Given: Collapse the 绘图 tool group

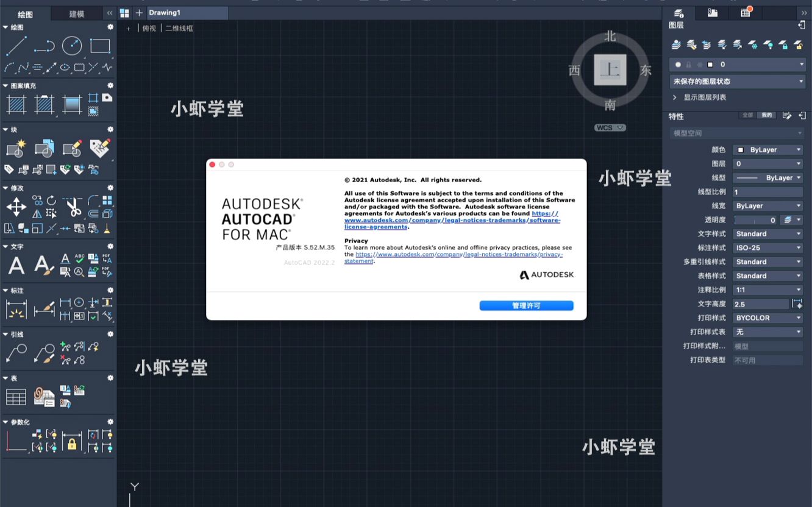Looking at the screenshot, I should (5, 27).
